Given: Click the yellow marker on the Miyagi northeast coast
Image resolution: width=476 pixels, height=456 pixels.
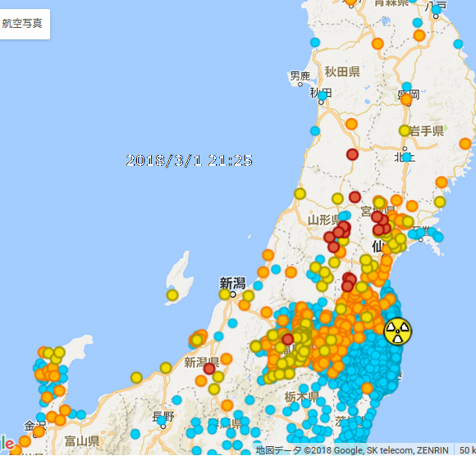Looking at the screenshot, I should 440,202.
